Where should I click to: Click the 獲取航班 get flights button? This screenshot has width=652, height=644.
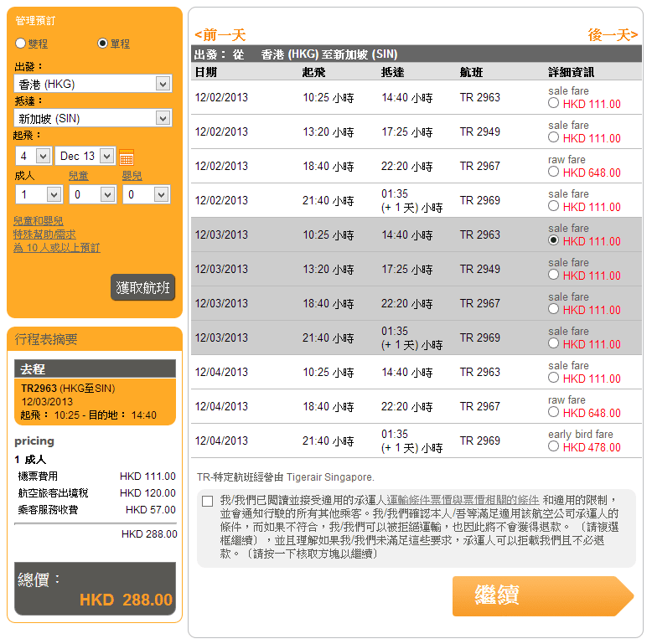point(142,288)
